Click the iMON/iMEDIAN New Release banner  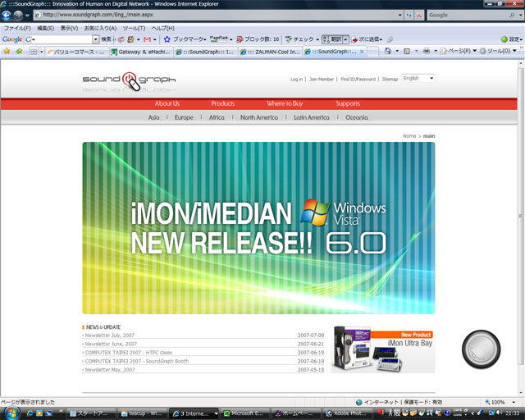coord(259,228)
